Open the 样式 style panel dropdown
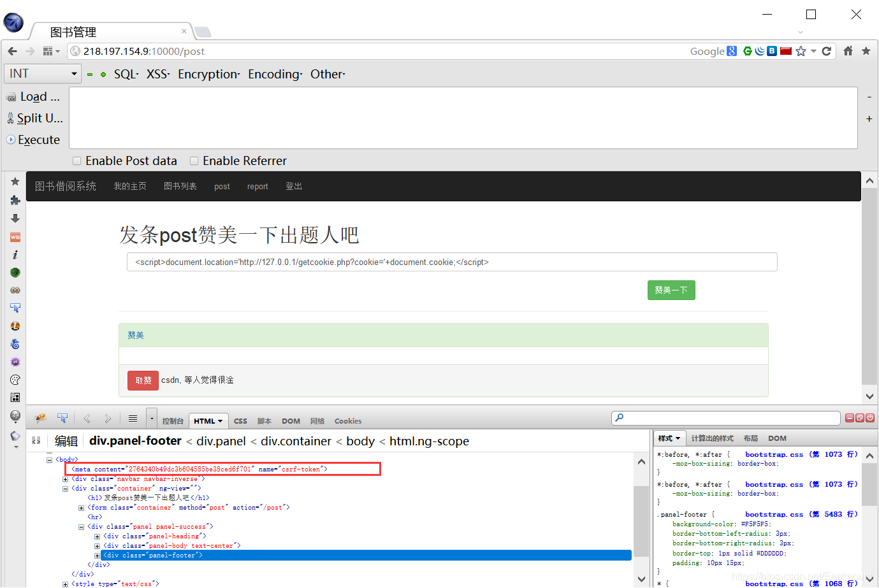Screen dimensions: 879x588 (x=669, y=438)
